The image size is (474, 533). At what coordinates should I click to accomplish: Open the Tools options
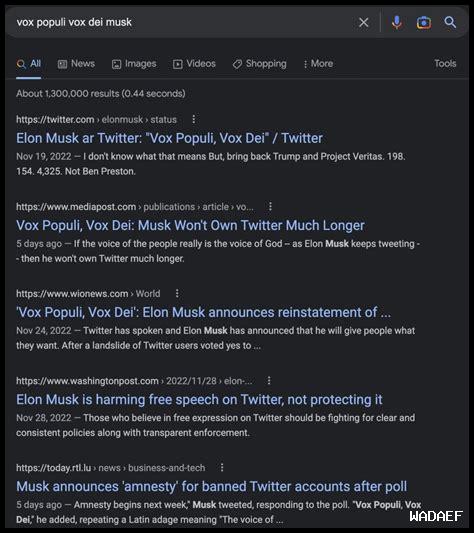coord(445,64)
